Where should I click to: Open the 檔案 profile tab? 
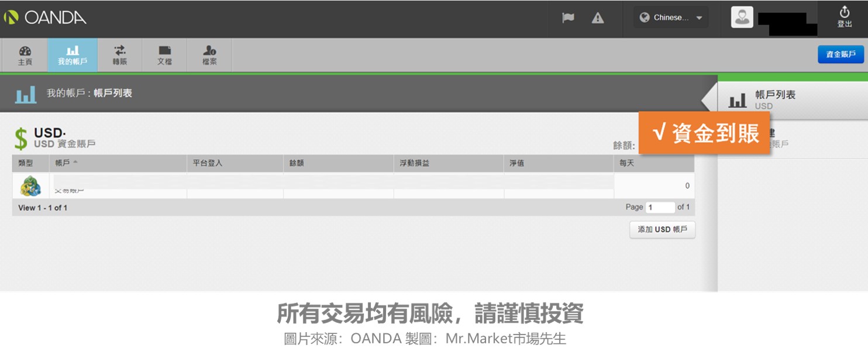pos(209,56)
